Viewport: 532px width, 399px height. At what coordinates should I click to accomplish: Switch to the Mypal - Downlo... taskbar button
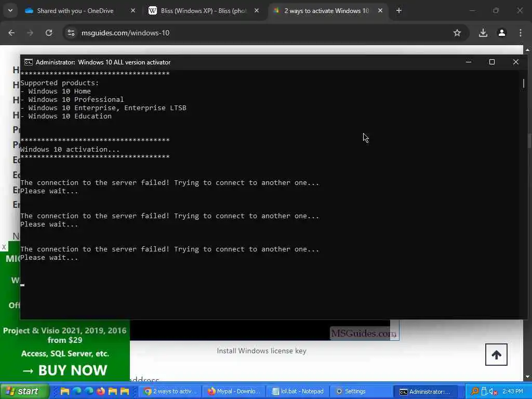click(234, 391)
